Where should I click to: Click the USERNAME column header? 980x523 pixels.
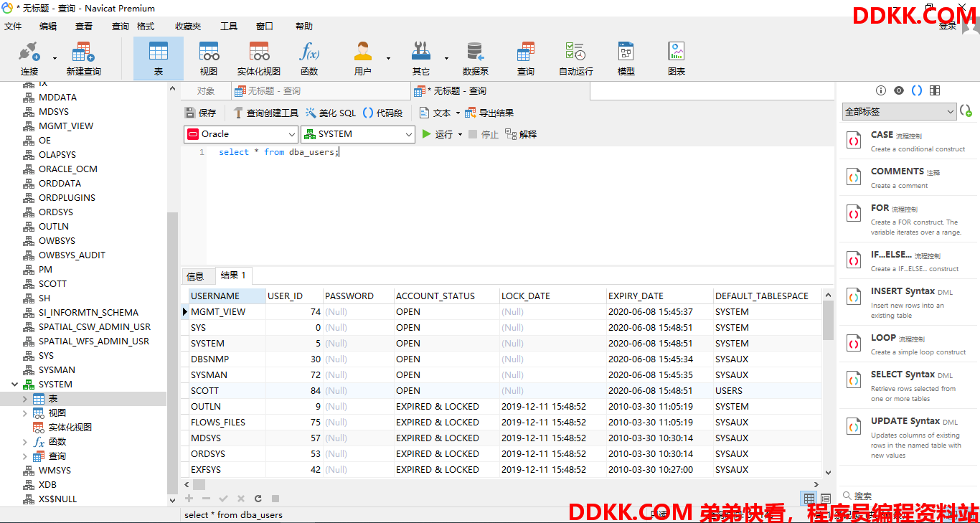click(227, 296)
